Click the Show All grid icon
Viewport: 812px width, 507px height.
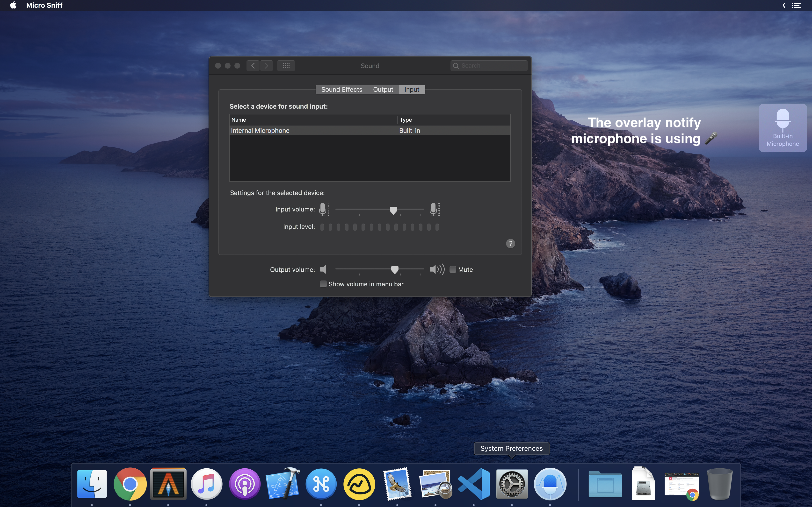tap(286, 66)
